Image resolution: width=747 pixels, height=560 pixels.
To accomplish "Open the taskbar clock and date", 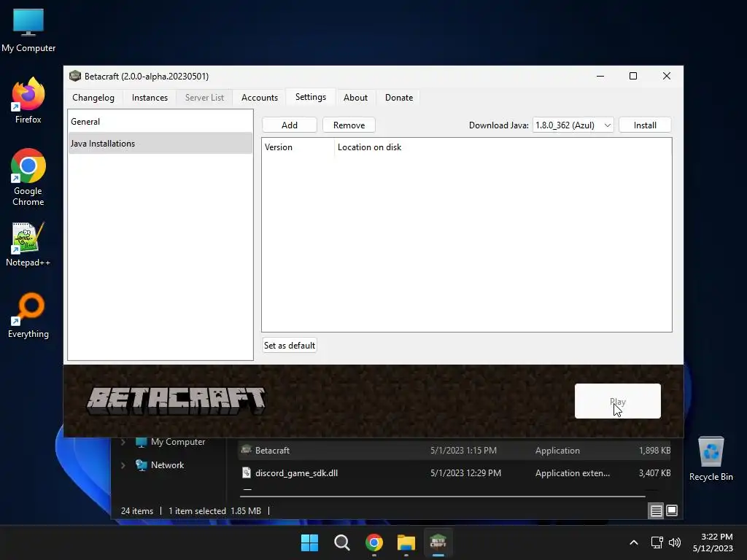I will coord(713,542).
